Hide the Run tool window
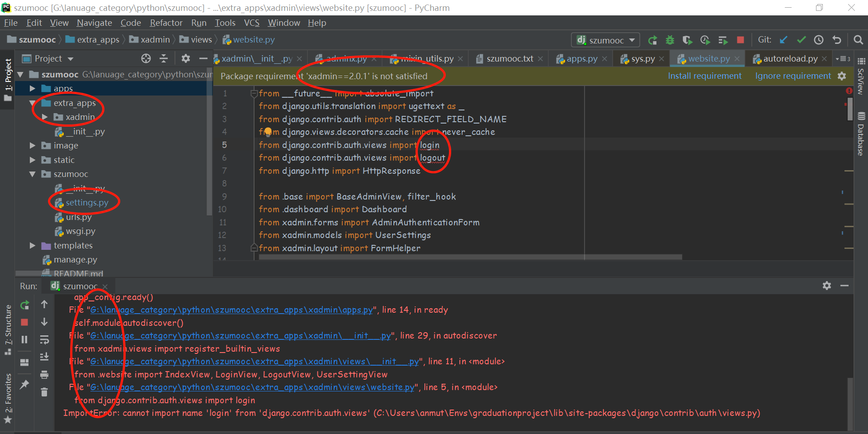Screen dimensions: 868x434 844,286
